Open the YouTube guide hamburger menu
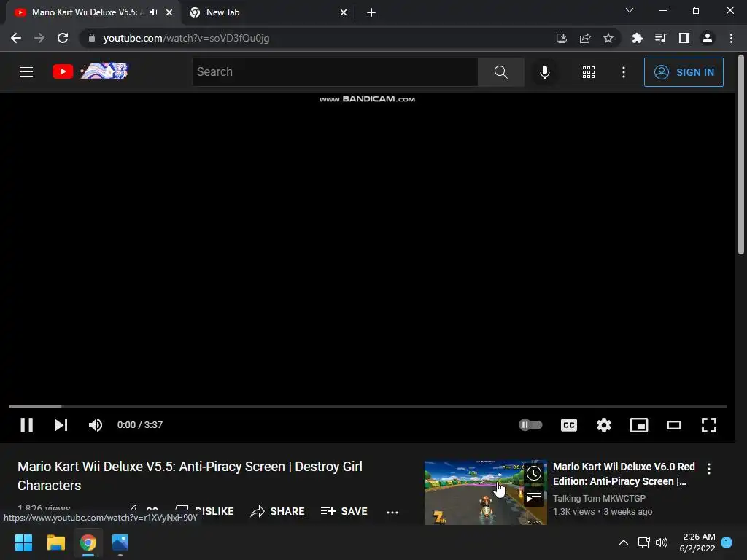 point(26,72)
